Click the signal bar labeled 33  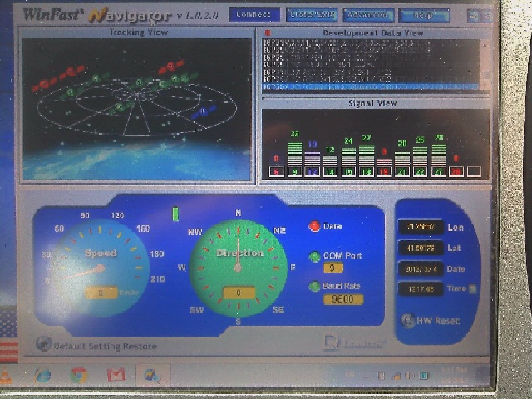[x=294, y=154]
